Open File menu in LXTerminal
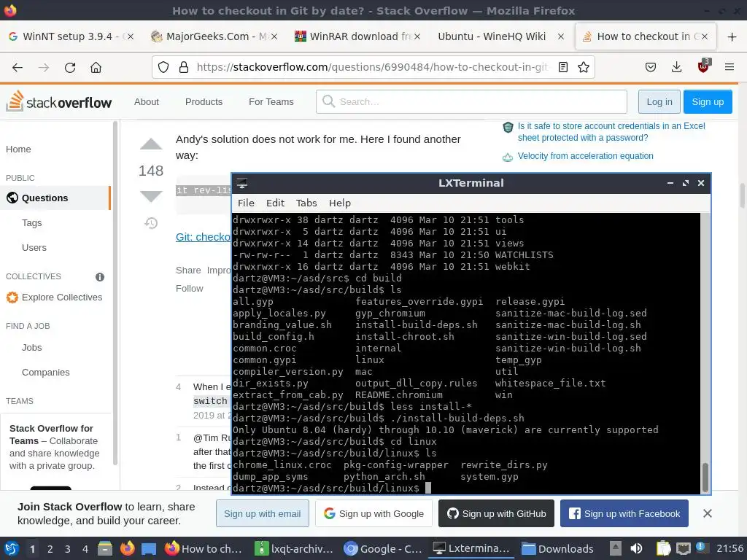 click(246, 203)
